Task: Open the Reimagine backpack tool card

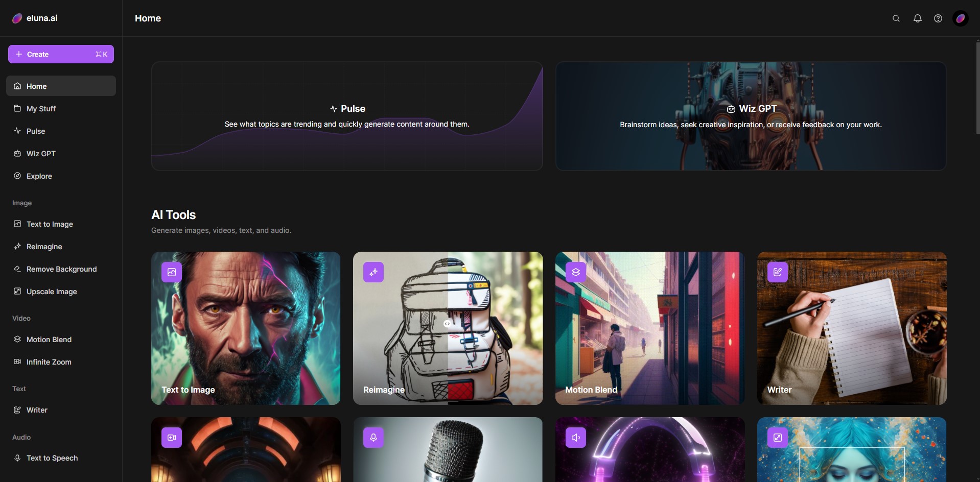Action: 448,328
